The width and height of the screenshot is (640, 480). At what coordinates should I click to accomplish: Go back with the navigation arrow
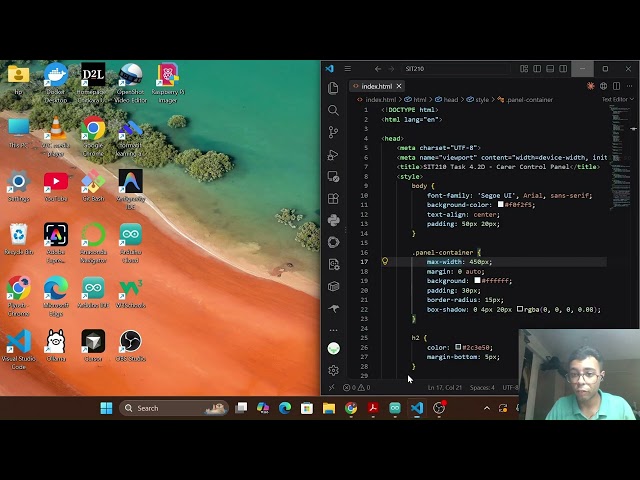pyautogui.click(x=378, y=69)
